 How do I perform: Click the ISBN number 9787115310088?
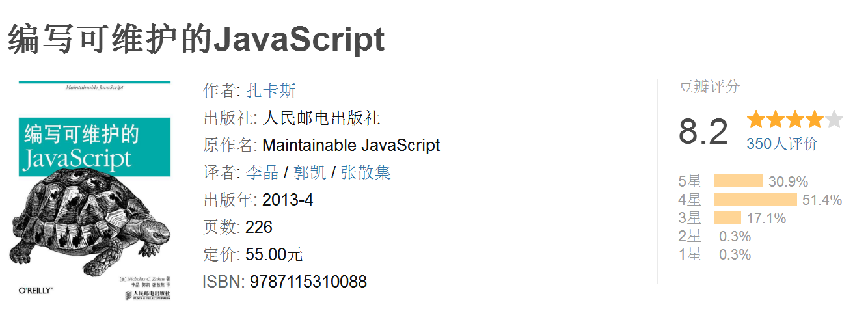[x=308, y=282]
